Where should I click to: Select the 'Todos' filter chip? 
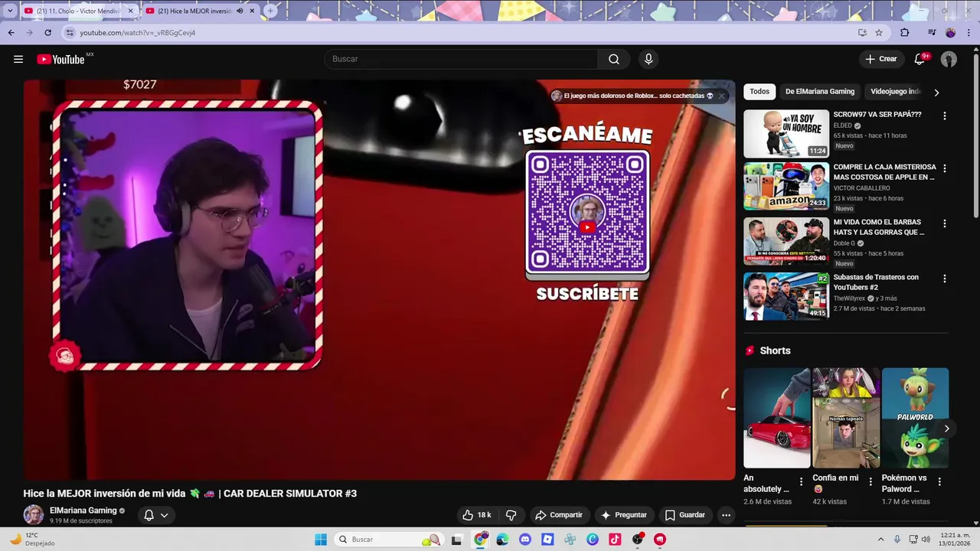tap(759, 92)
